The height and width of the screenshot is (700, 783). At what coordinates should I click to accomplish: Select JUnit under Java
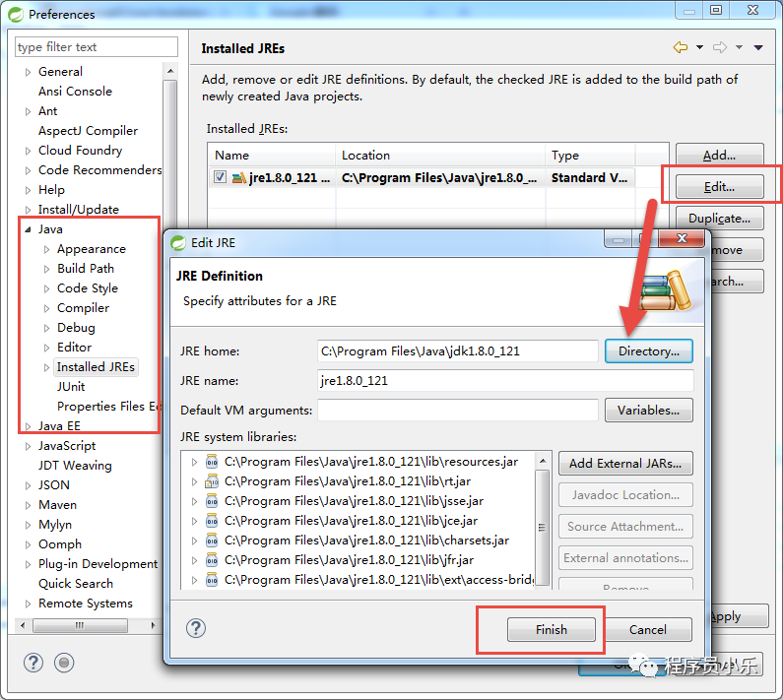coord(71,387)
